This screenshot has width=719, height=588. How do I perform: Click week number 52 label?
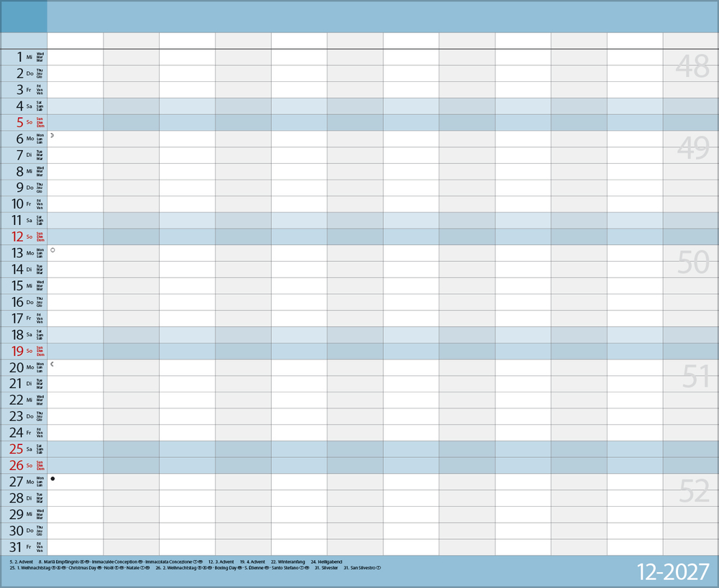pyautogui.click(x=694, y=492)
